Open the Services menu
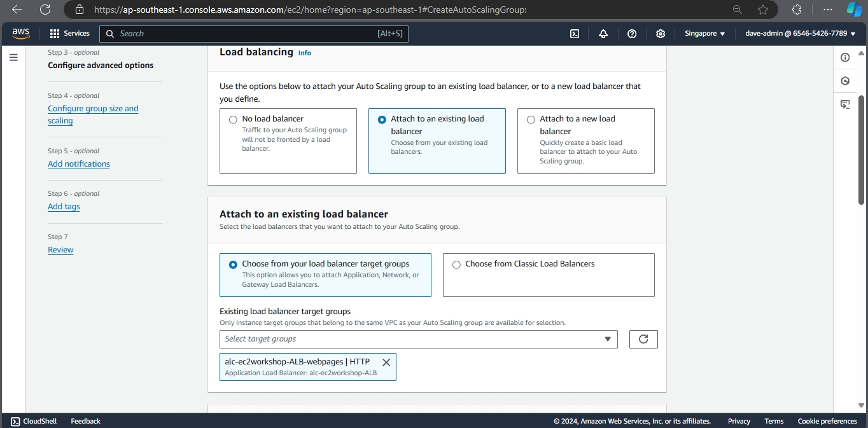Screen dimensions: 868x428 [70, 34]
